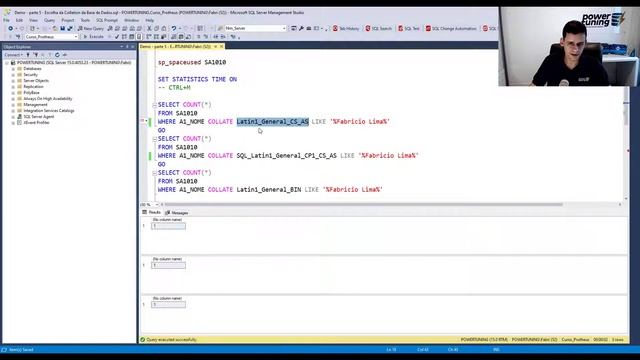The image size is (640, 360).
Task: Click the SQL Server Agent icon in tree
Action: (19, 117)
